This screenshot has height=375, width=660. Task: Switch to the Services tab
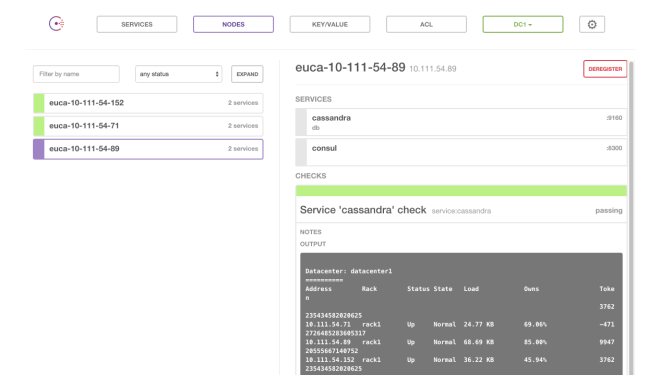tap(137, 24)
